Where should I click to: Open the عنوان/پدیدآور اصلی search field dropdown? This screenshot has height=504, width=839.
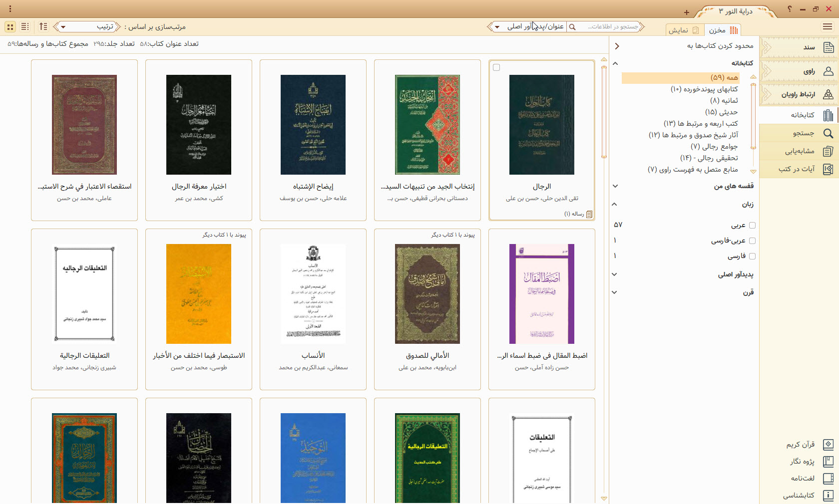(529, 27)
